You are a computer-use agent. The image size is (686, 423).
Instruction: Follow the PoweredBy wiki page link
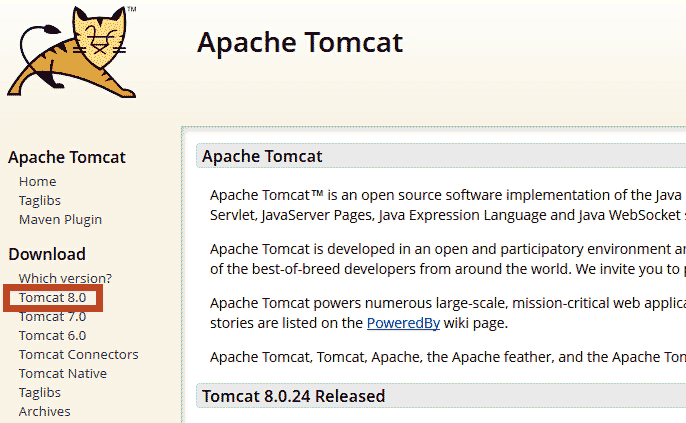[401, 323]
